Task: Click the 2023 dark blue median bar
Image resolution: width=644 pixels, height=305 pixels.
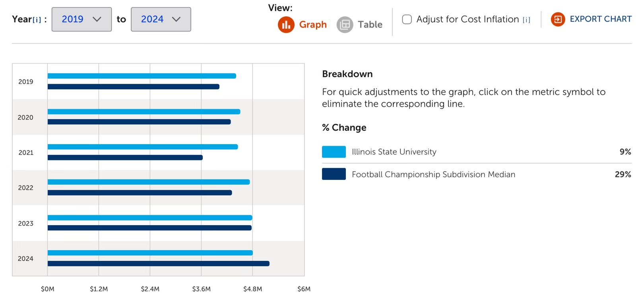Action: pyautogui.click(x=149, y=228)
